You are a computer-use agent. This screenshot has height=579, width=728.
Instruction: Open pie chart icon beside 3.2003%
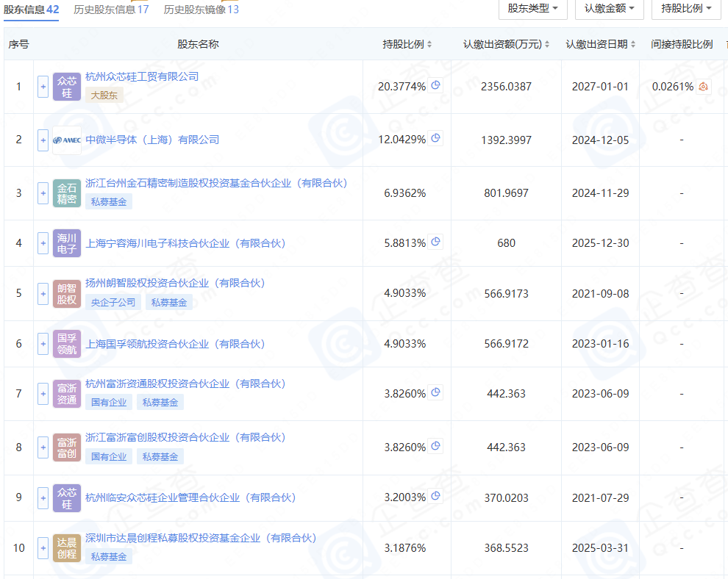pos(435,496)
